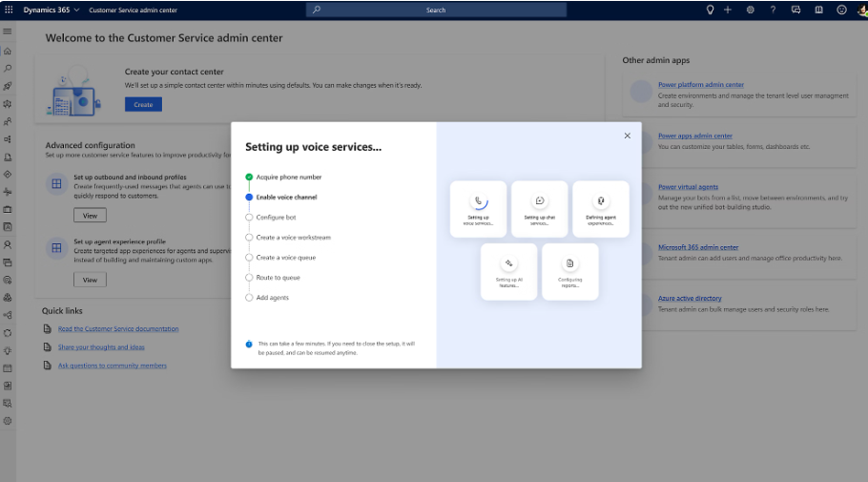Screen dimensions: 868x482
Task: Open the Microsoft 365 admin center link
Action: [698, 247]
